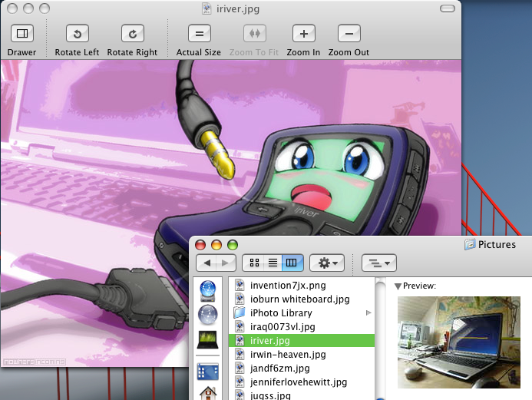Select ioburn whiteboard.jpg in the file list
532x400 pixels.
tap(301, 299)
